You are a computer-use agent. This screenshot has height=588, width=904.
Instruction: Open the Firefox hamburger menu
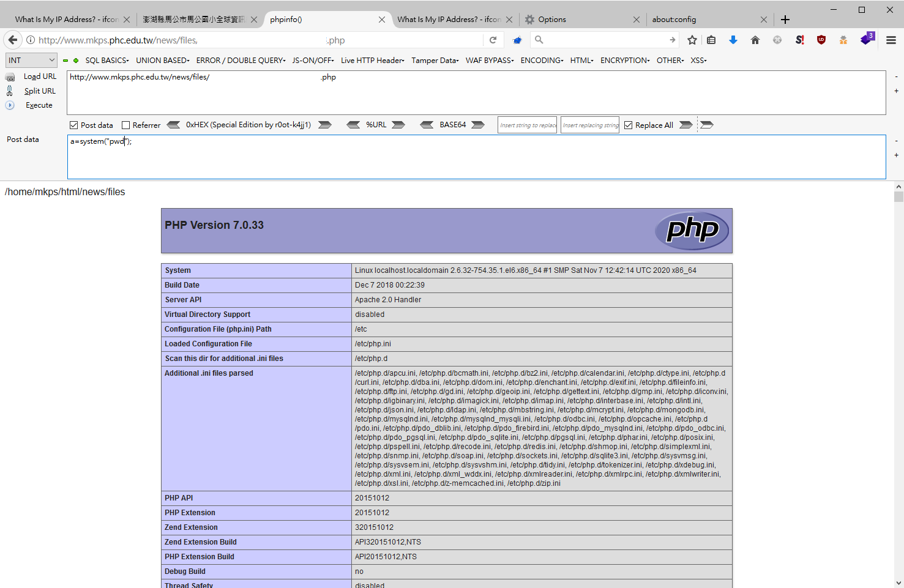tap(891, 40)
